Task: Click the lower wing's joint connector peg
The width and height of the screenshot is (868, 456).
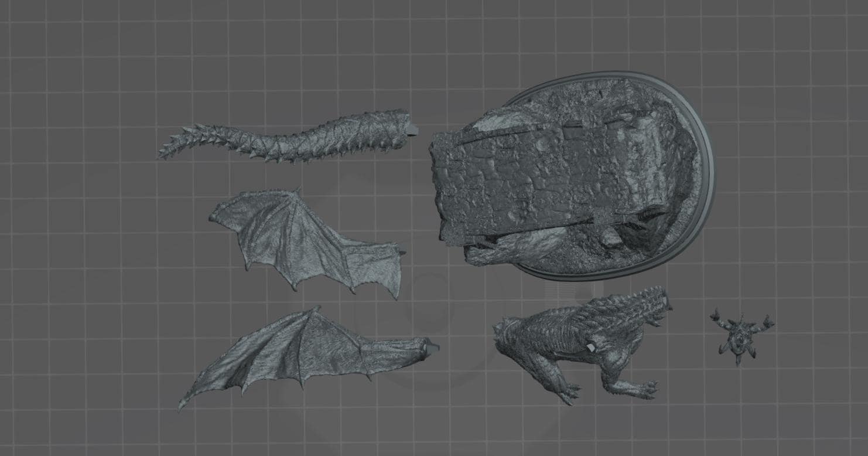Action: [x=432, y=348]
